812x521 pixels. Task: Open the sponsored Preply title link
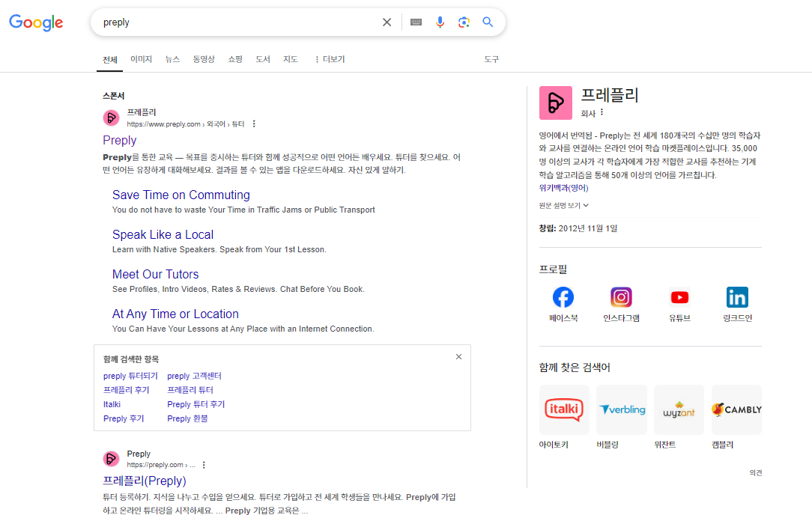[x=120, y=140]
